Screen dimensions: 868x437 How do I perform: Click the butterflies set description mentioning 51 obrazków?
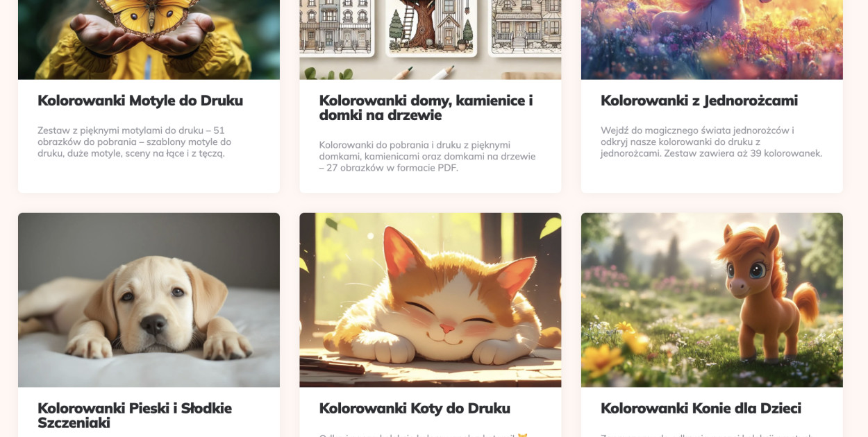click(x=135, y=142)
